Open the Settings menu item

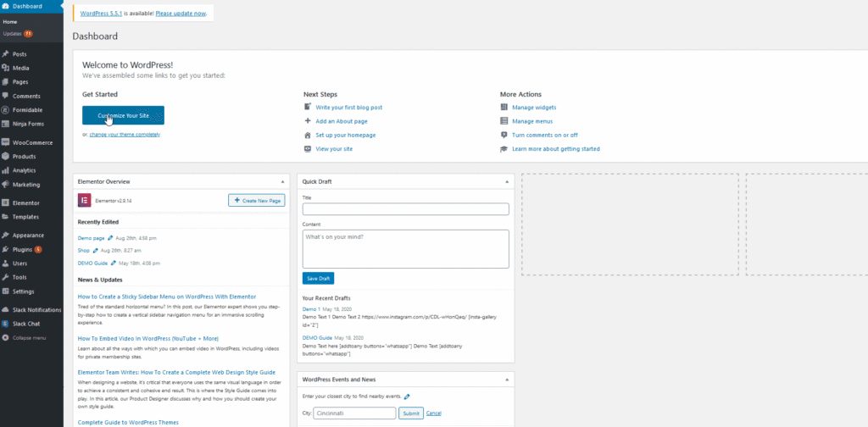(x=23, y=291)
